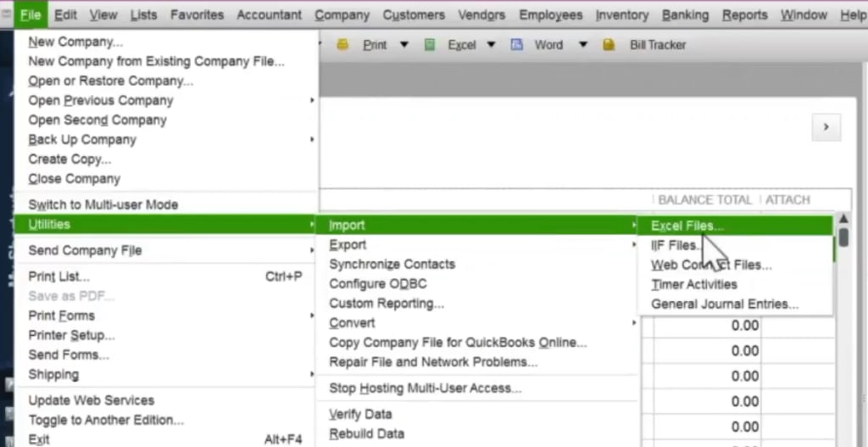868x447 pixels.
Task: Open the Employees menu
Action: (551, 15)
